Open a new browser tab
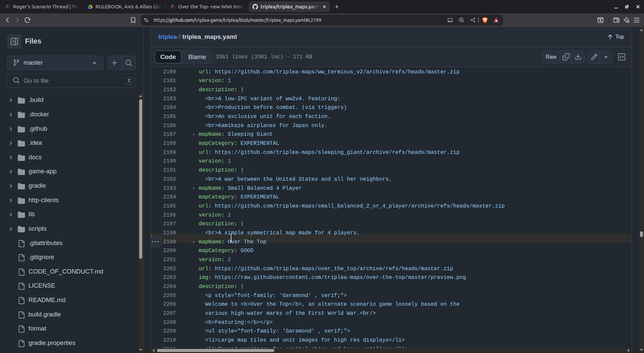 pyautogui.click(x=336, y=7)
